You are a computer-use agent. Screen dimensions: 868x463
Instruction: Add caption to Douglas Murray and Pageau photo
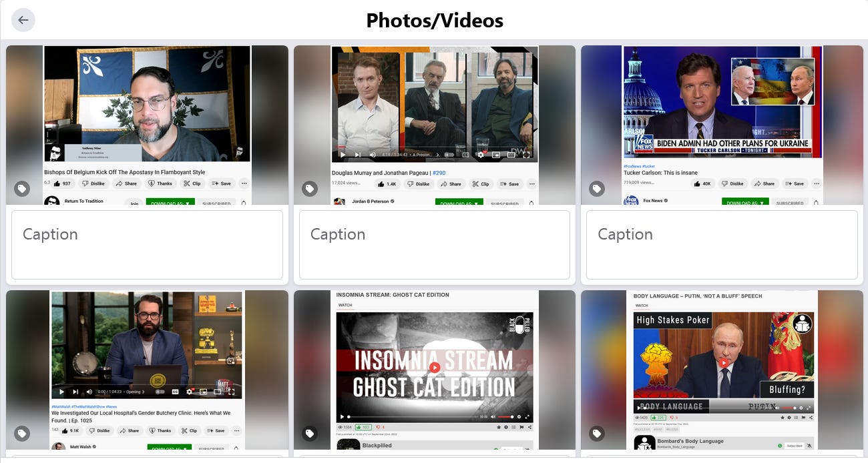[x=435, y=245]
